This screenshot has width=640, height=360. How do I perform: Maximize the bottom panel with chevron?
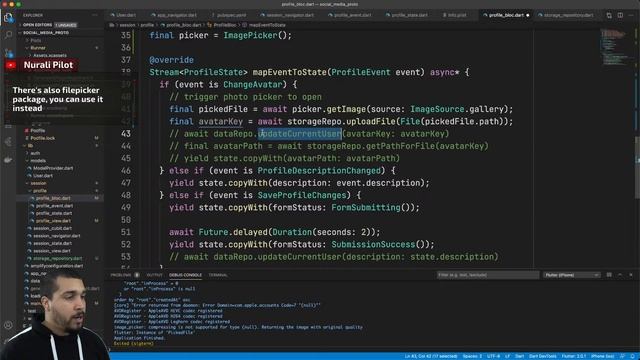pos(620,275)
